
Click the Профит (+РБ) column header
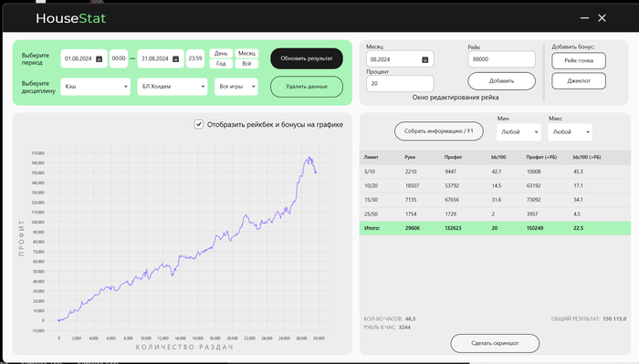coord(541,157)
